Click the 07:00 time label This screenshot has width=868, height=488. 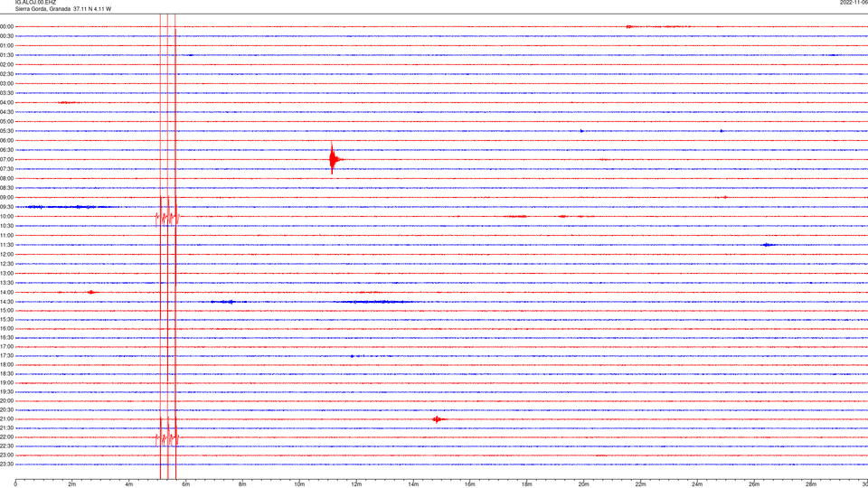[x=7, y=159]
